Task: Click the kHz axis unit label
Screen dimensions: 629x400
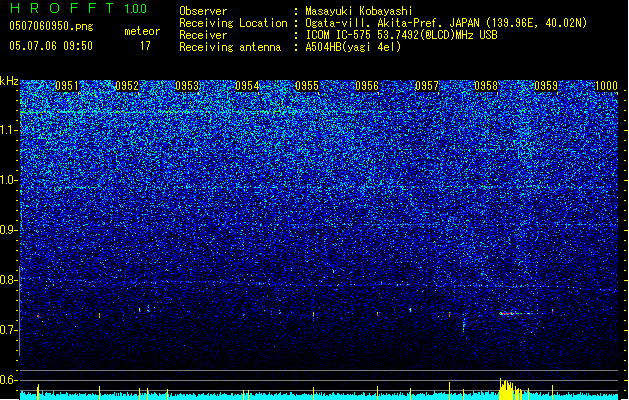Action: [x=9, y=81]
